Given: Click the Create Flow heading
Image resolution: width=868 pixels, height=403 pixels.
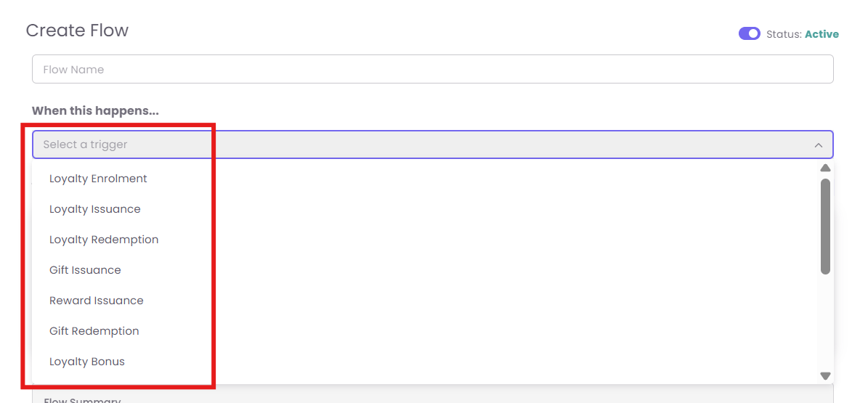Looking at the screenshot, I should tap(77, 30).
